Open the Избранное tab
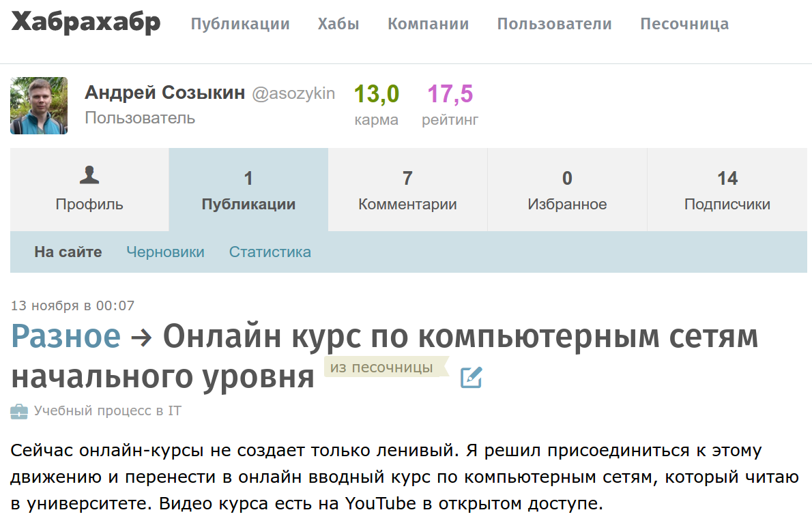This screenshot has width=812, height=523. 567,190
